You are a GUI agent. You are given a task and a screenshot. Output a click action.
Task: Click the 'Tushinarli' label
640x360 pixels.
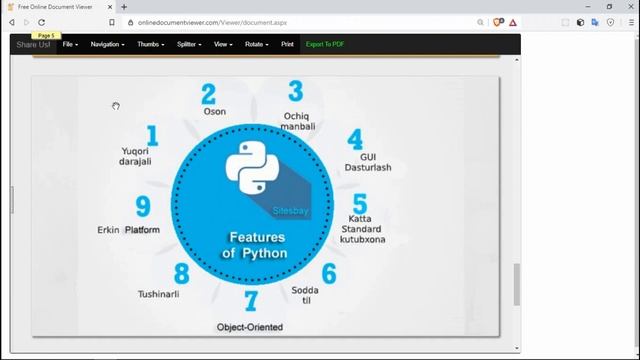tap(158, 294)
